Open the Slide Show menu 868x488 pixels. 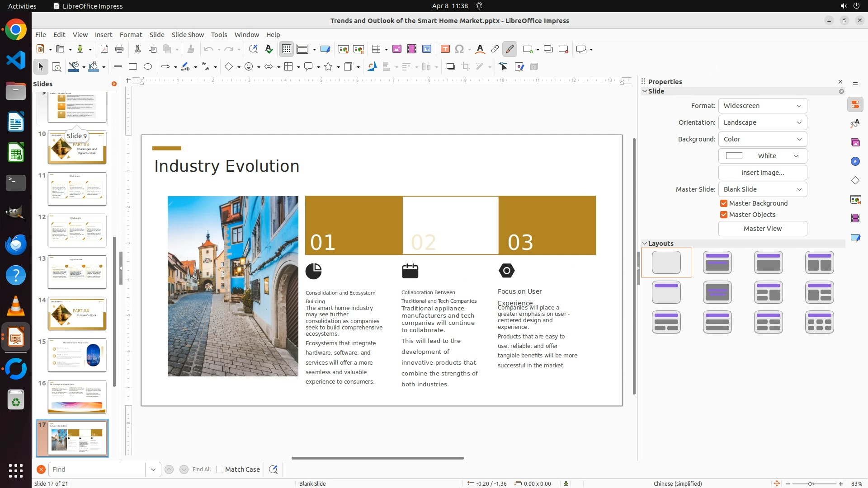[188, 35]
